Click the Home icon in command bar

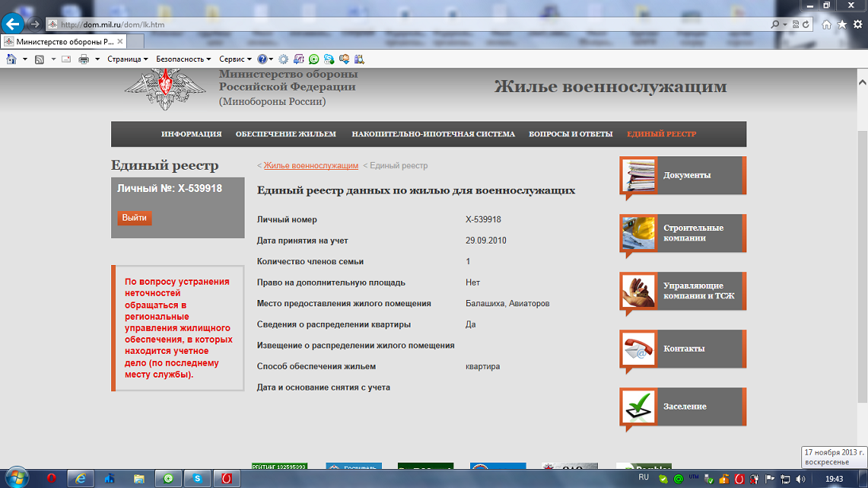12,59
